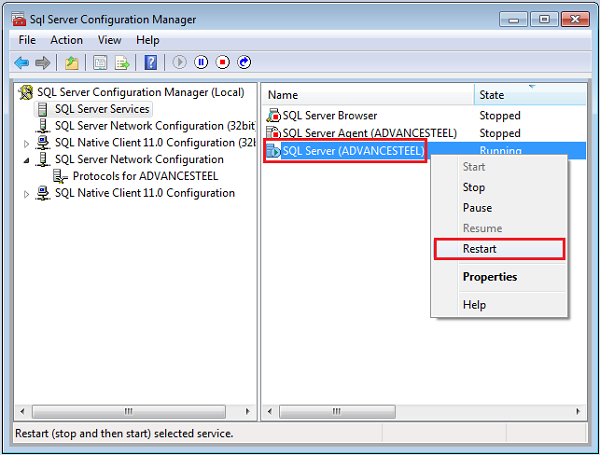Screen dimensions: 600x455
Task: Open Help via the question mark icon
Action: coord(151,62)
